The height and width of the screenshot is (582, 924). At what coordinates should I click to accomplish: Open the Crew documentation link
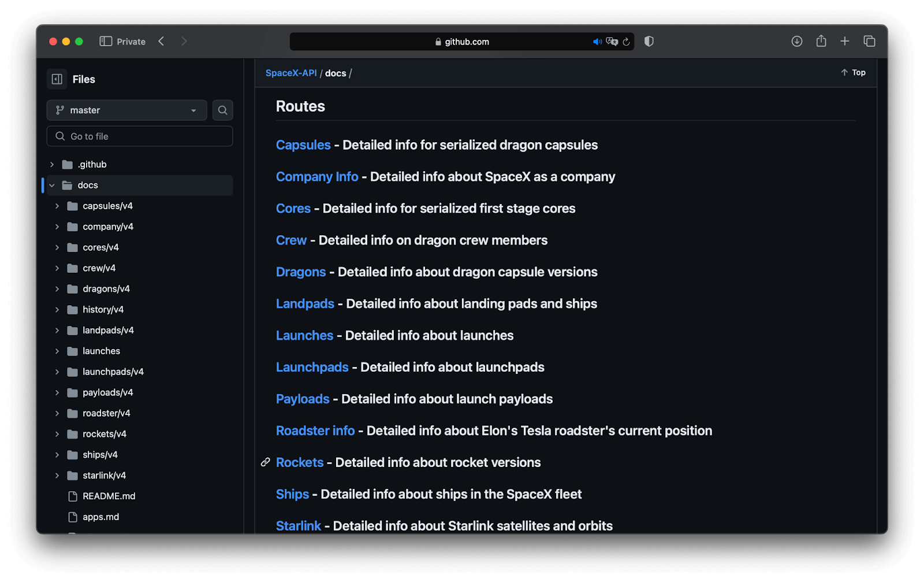[x=291, y=240]
